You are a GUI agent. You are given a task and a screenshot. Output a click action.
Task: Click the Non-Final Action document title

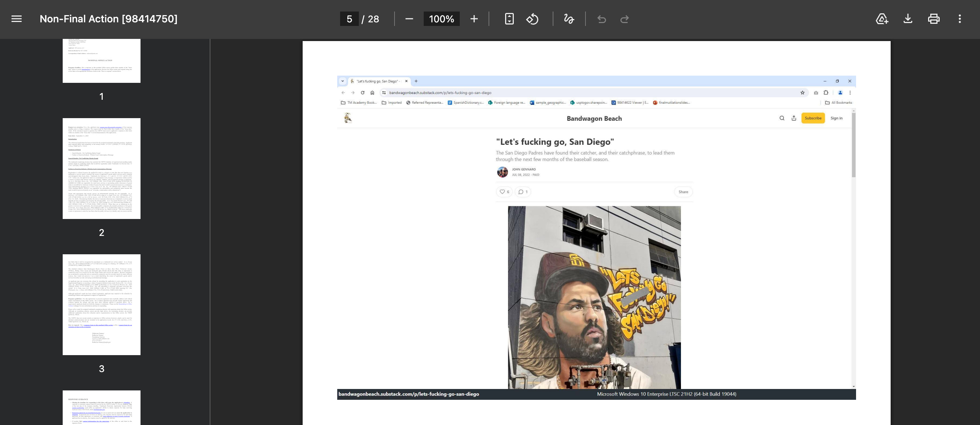point(108,19)
